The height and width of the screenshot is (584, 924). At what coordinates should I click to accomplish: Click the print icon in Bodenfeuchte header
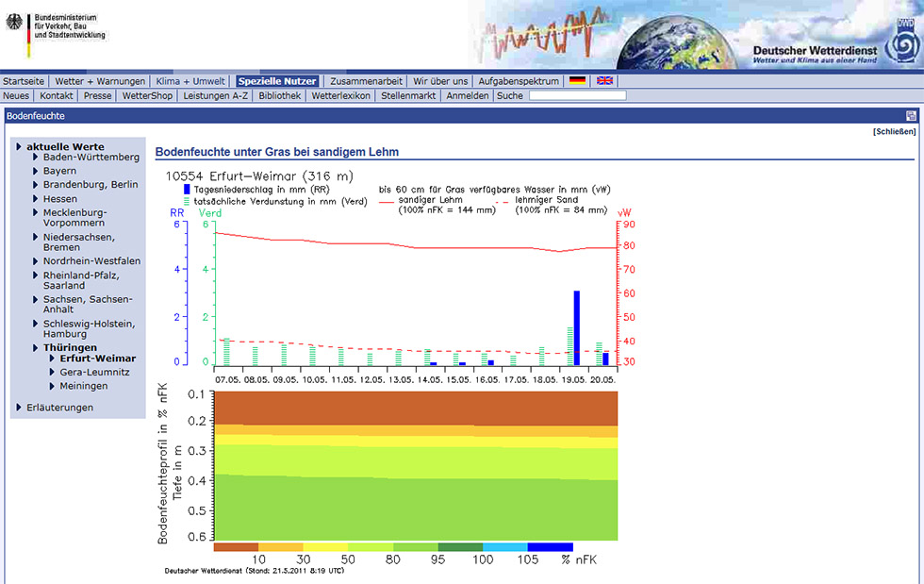click(911, 116)
